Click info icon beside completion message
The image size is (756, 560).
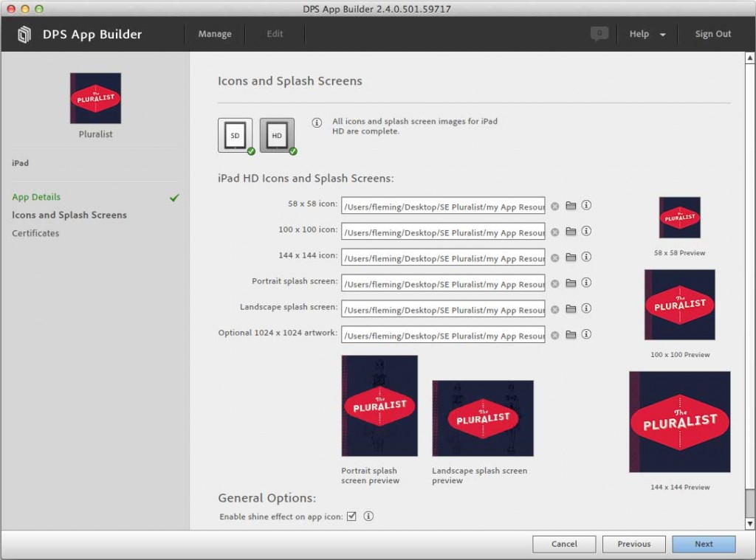317,123
